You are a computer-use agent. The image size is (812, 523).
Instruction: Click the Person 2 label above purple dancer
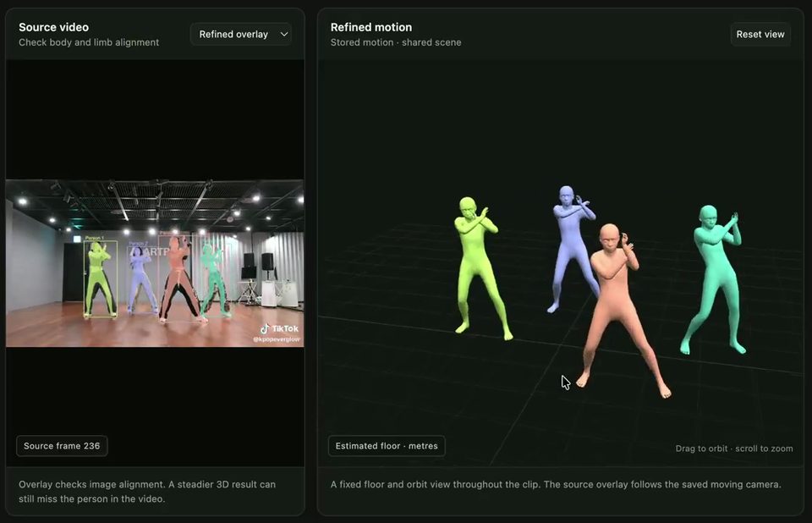138,243
